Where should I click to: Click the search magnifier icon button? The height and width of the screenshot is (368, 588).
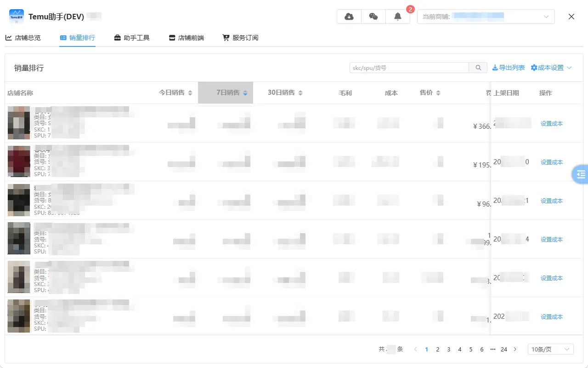point(478,68)
